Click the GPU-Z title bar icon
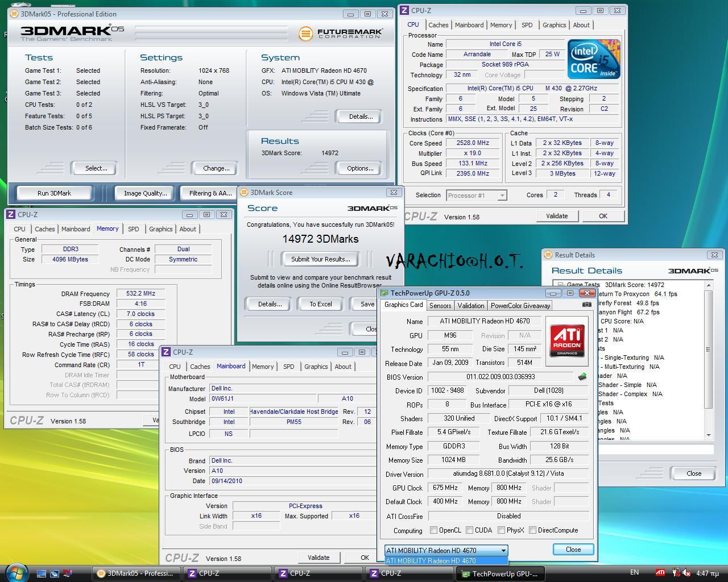The height and width of the screenshot is (582, 728). point(385,293)
